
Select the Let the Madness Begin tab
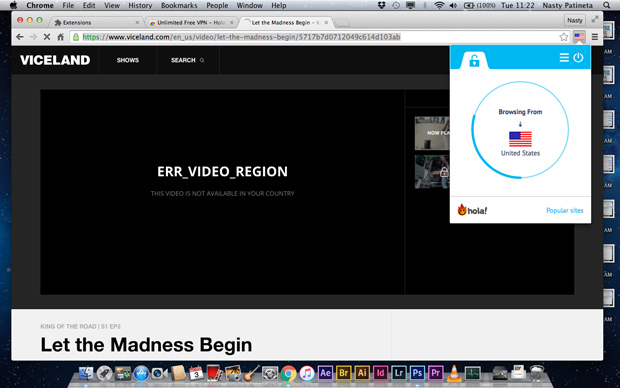286,23
